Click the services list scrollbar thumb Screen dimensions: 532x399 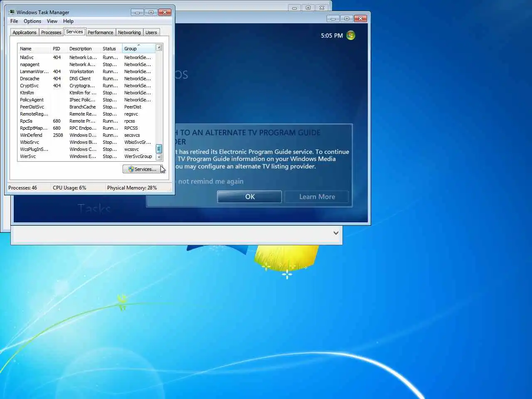(159, 149)
